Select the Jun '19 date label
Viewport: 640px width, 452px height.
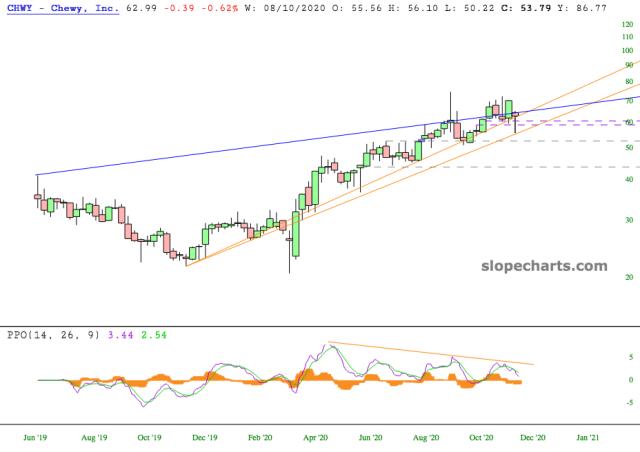[36, 437]
